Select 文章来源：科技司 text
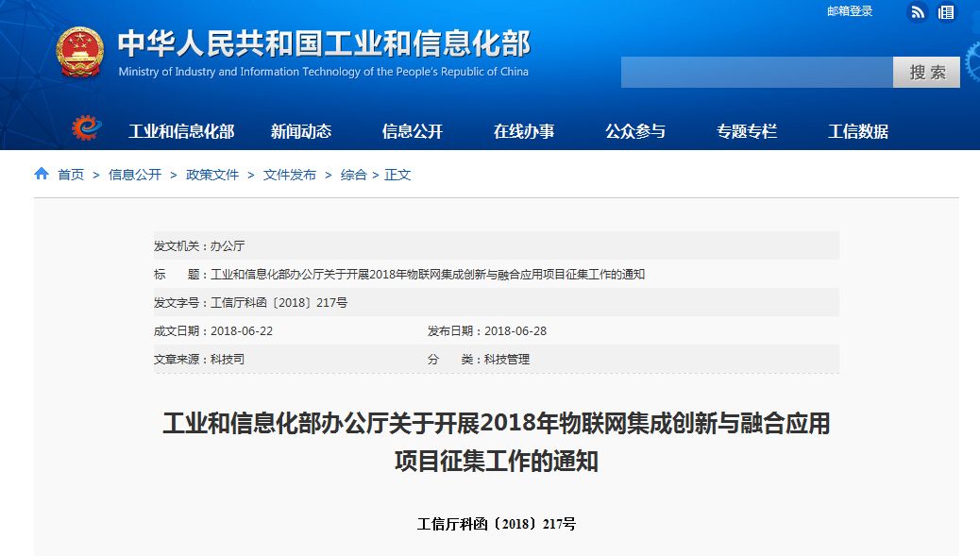Viewport: 980px width, 556px height. tap(199, 360)
